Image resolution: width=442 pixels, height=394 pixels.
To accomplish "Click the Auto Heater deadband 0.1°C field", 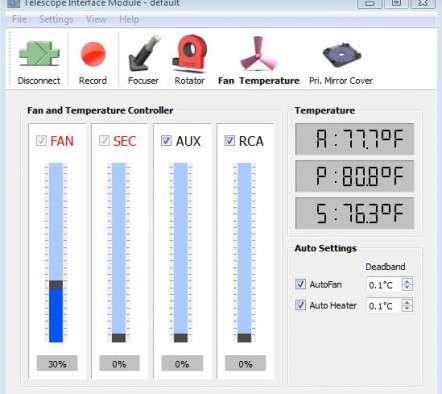I will [x=384, y=306].
